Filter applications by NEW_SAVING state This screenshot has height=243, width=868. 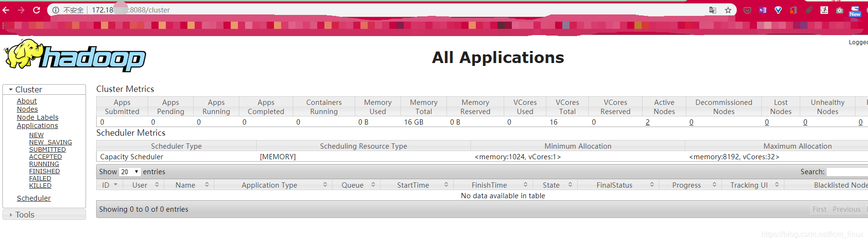point(50,142)
